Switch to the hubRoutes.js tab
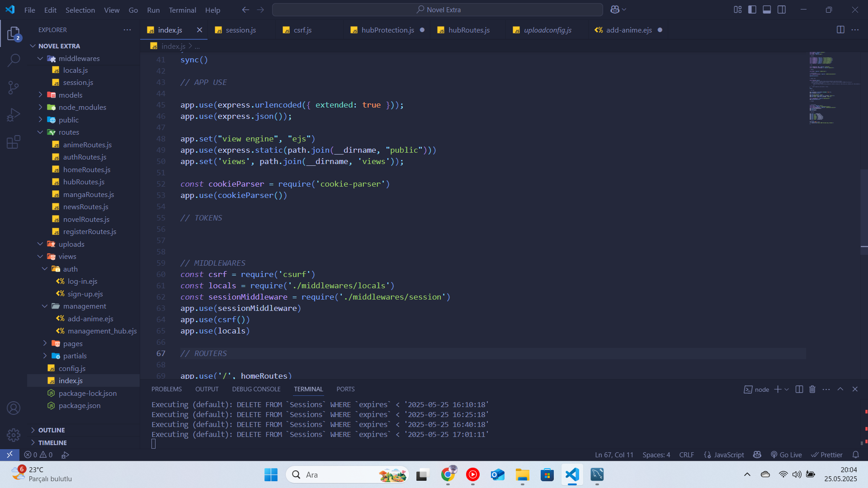The image size is (868, 488). click(x=469, y=30)
